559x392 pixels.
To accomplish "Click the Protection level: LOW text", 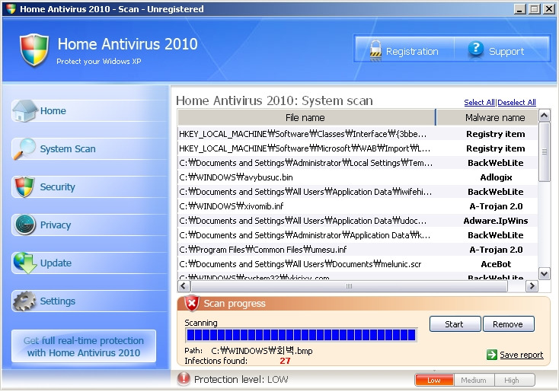I will point(241,380).
